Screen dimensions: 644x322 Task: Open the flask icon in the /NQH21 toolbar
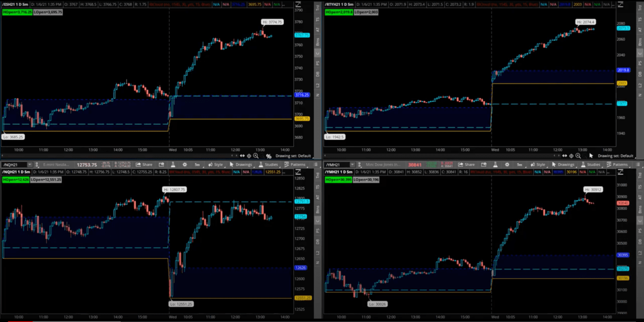173,164
